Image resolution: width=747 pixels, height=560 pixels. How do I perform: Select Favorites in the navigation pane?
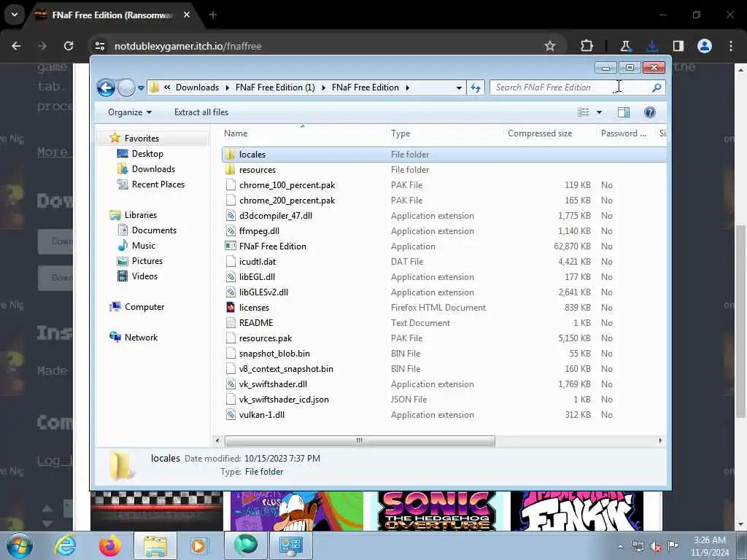click(x=142, y=139)
